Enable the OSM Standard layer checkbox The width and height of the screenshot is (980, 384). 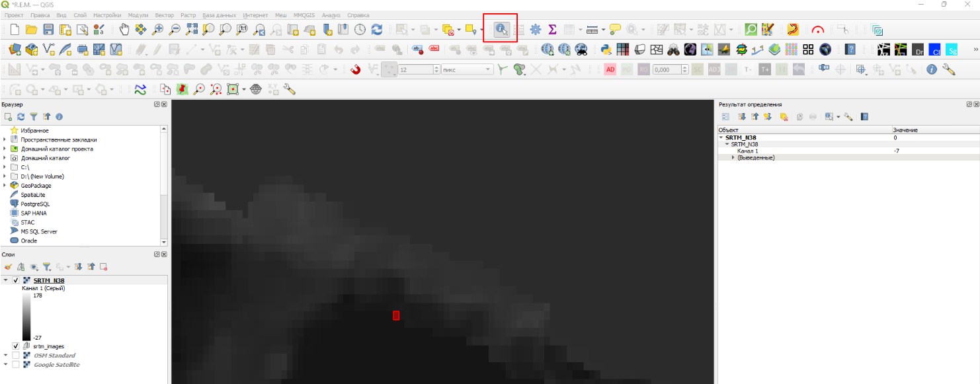[16, 356]
